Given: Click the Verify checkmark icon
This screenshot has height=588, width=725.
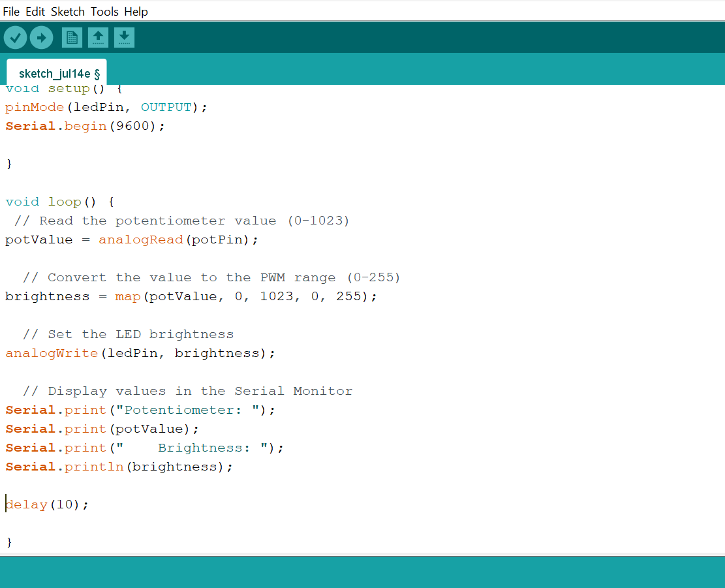Looking at the screenshot, I should pyautogui.click(x=15, y=37).
